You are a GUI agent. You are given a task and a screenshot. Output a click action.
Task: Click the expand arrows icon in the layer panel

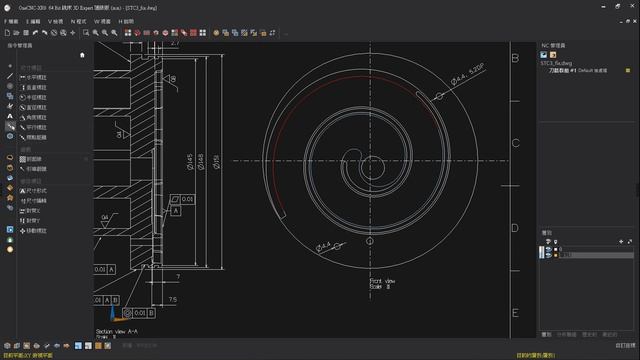[x=630, y=242]
